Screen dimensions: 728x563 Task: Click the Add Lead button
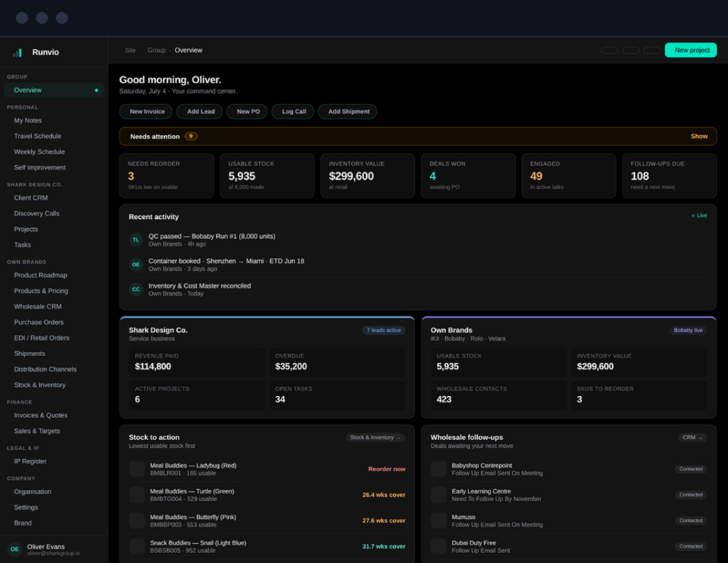200,112
